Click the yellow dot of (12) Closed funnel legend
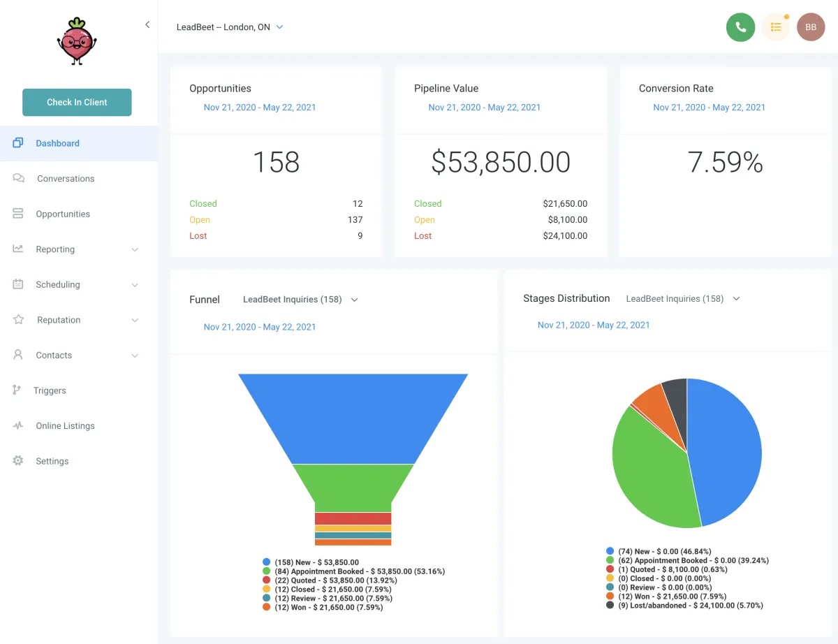 (x=266, y=590)
